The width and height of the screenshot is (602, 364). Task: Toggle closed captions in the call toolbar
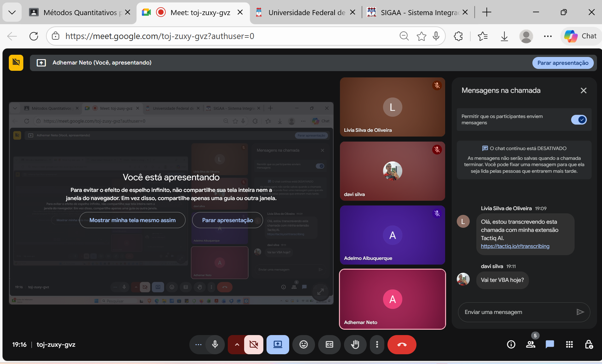coord(330,344)
